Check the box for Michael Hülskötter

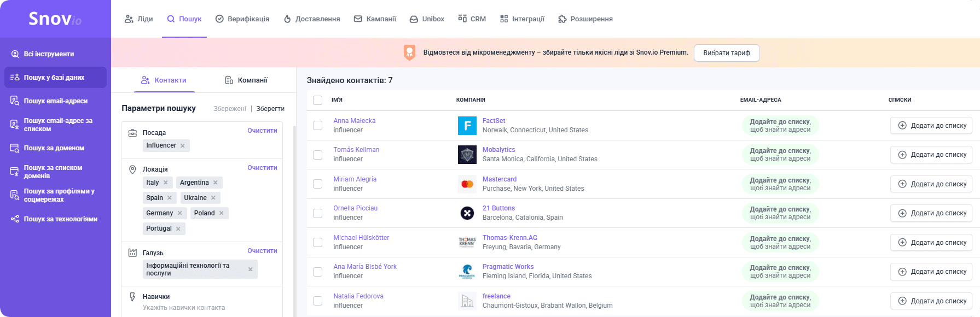(317, 243)
